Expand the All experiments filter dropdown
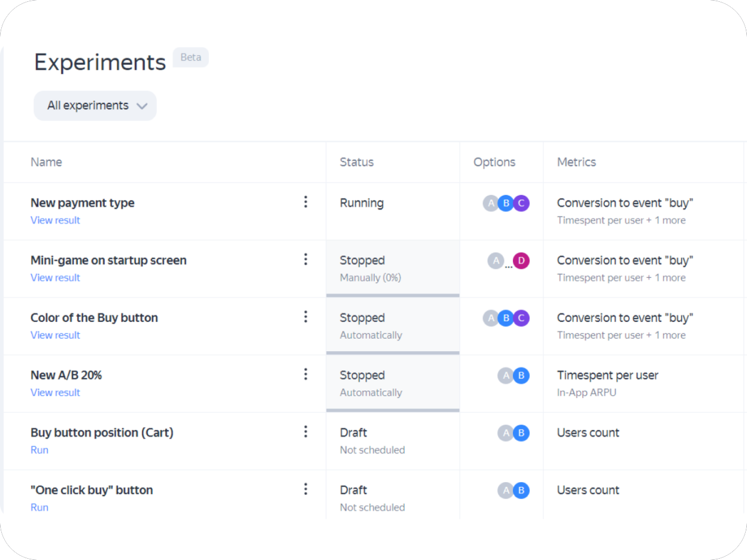This screenshot has height=560, width=747. point(95,106)
